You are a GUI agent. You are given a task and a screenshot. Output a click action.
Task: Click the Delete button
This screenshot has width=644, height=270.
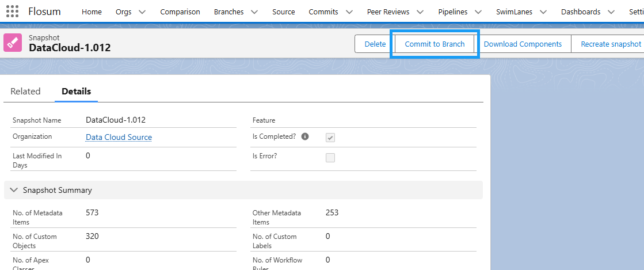(x=375, y=44)
